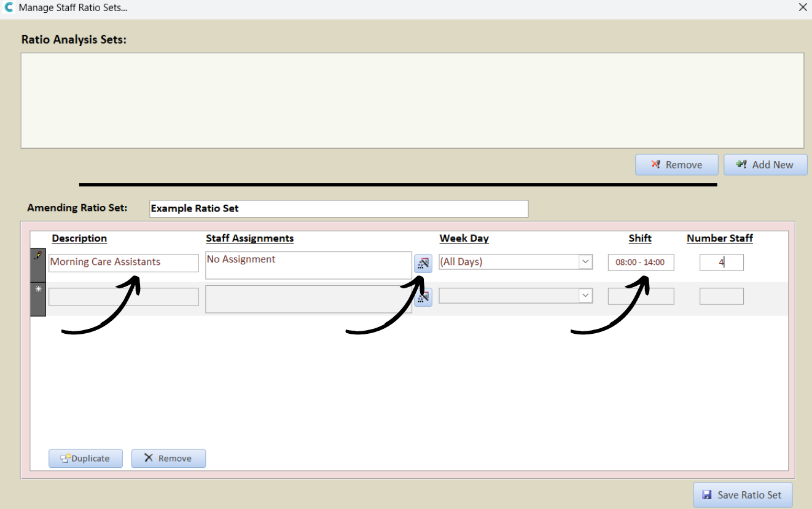The image size is (812, 509).
Task: Expand the empty week day dropdown in new row
Action: [585, 296]
